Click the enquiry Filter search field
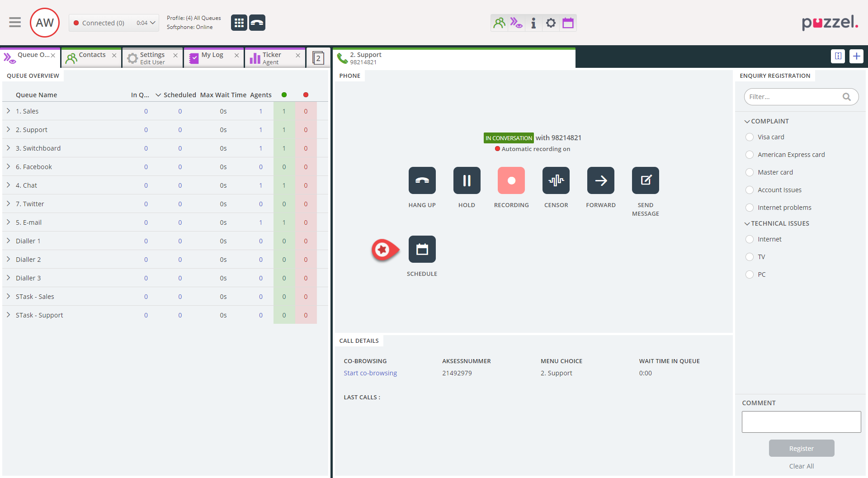Viewport: 868px width, 478px height. [794, 97]
